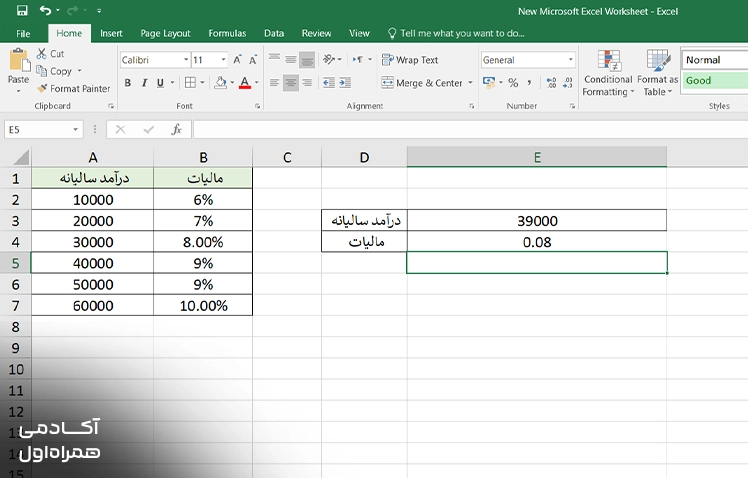This screenshot has width=748, height=478.
Task: Click Top Align icon
Action: click(274, 59)
